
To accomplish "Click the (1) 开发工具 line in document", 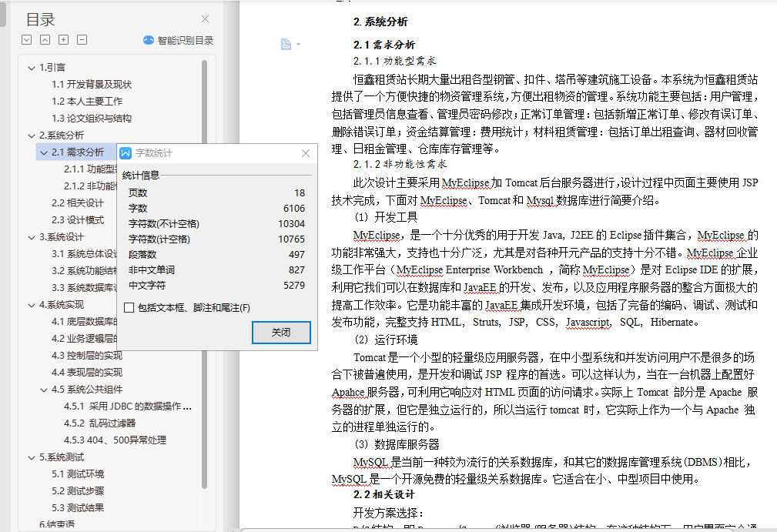I will [386, 217].
